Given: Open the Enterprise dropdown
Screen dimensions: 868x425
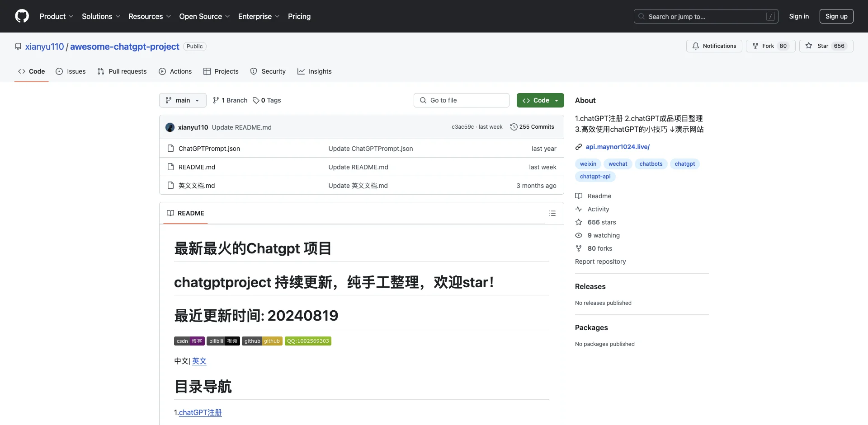Looking at the screenshot, I should tap(259, 16).
